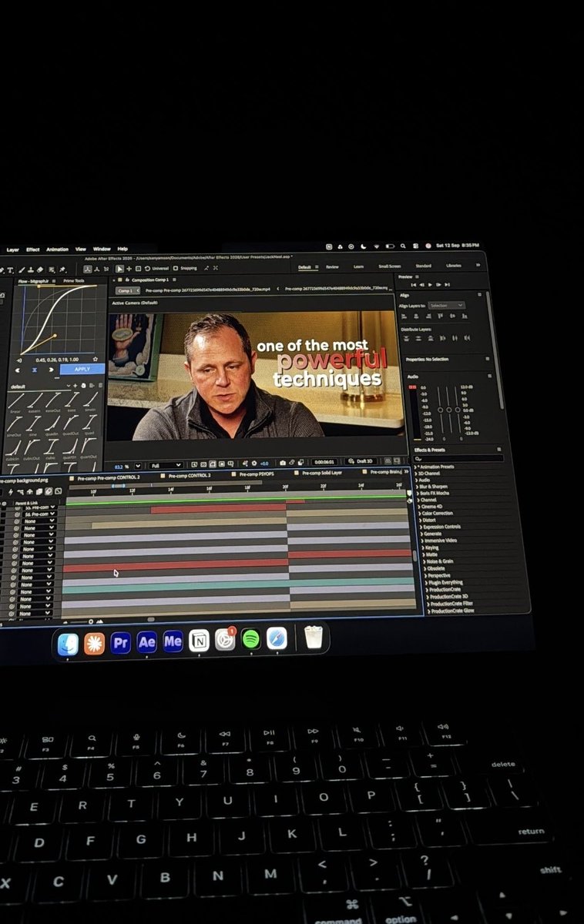Open Spotify from the Dock
584x924 pixels.
[250, 639]
